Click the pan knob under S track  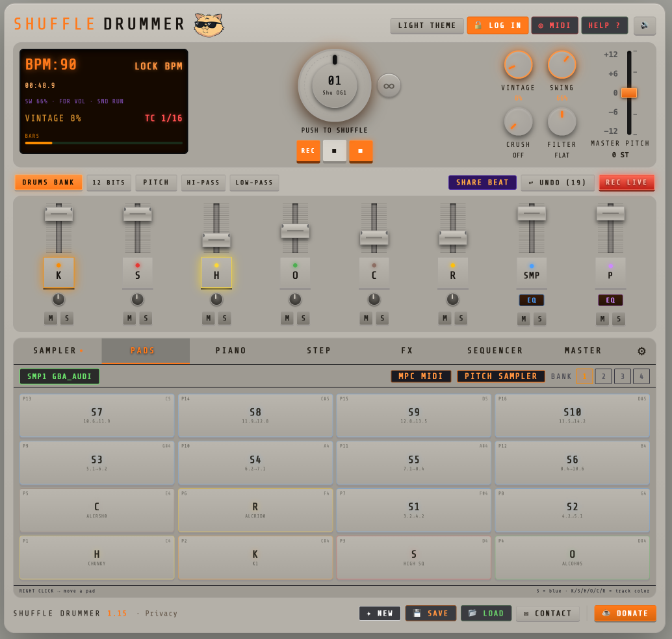138,299
